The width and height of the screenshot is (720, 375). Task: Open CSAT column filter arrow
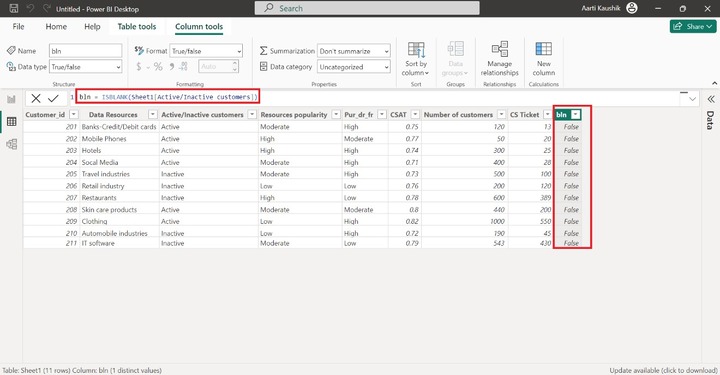click(x=415, y=115)
